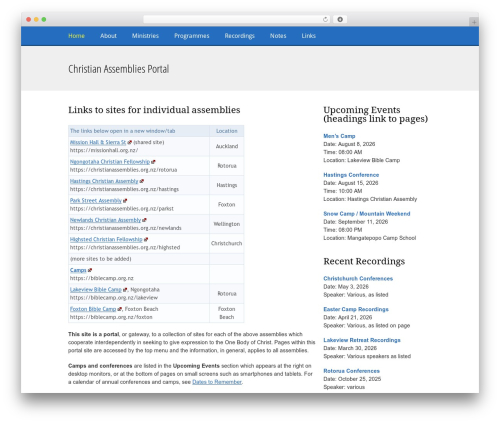Screen dimensions: 500x423
Task: Click the new tab plus button
Action: click(474, 22)
